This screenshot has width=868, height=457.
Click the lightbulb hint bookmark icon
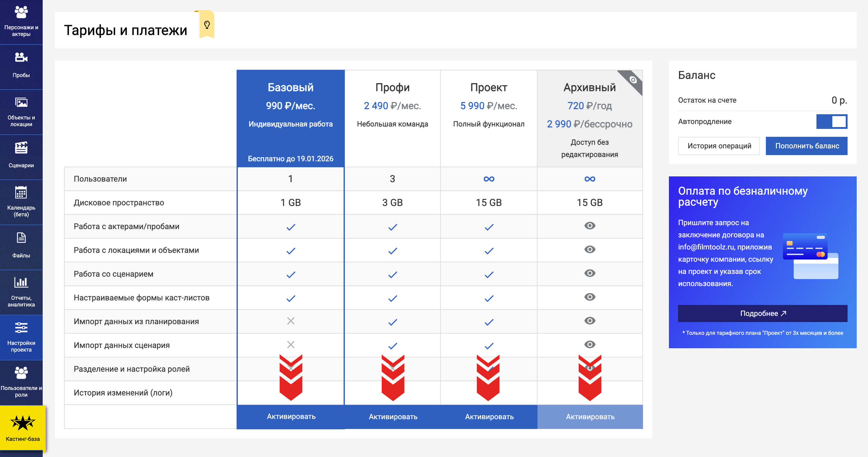(x=207, y=25)
